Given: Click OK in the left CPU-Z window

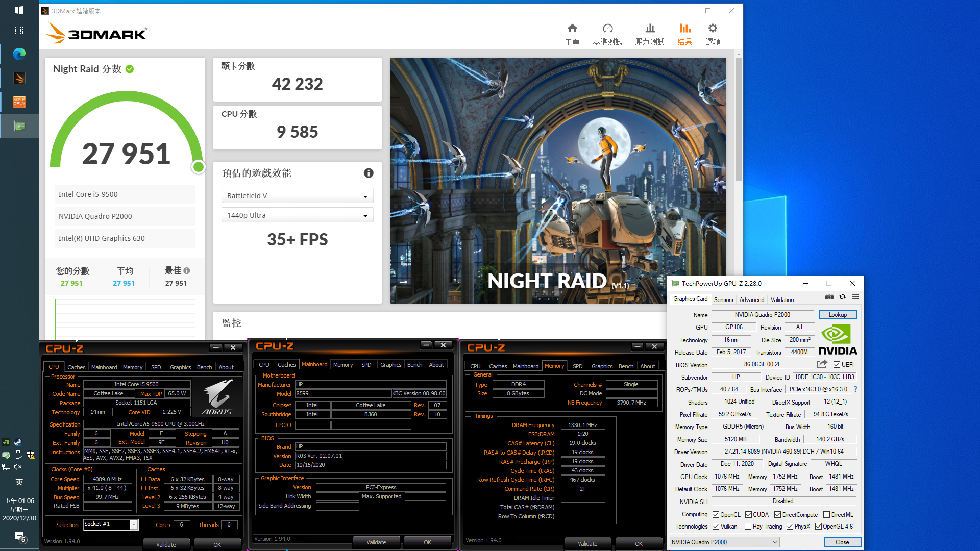Looking at the screenshot, I should click(217, 544).
